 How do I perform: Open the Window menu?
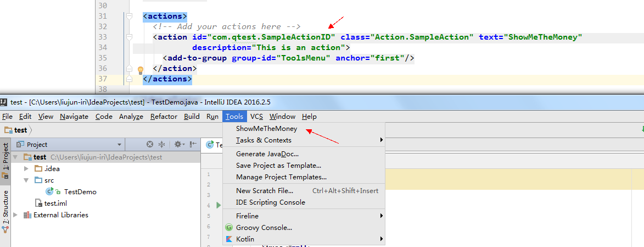[282, 117]
